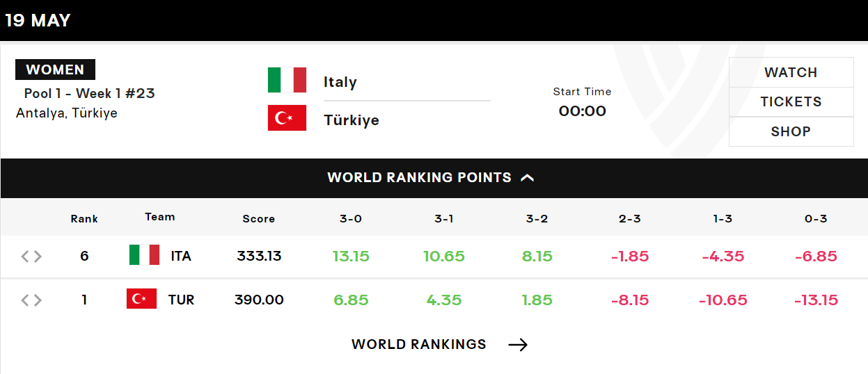The height and width of the screenshot is (374, 868).
Task: Click the arrow next to World Rankings
Action: [x=518, y=345]
